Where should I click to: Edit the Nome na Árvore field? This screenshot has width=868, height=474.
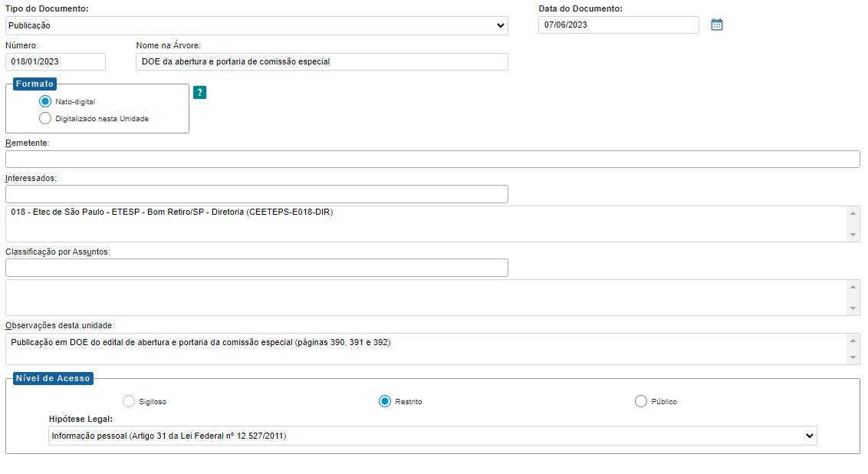click(321, 61)
